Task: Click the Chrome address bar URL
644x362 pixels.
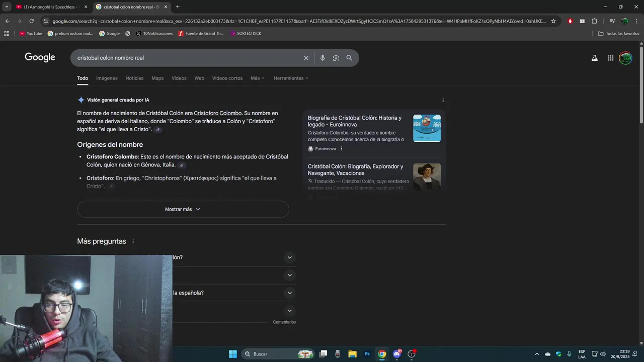Action: click(299, 21)
